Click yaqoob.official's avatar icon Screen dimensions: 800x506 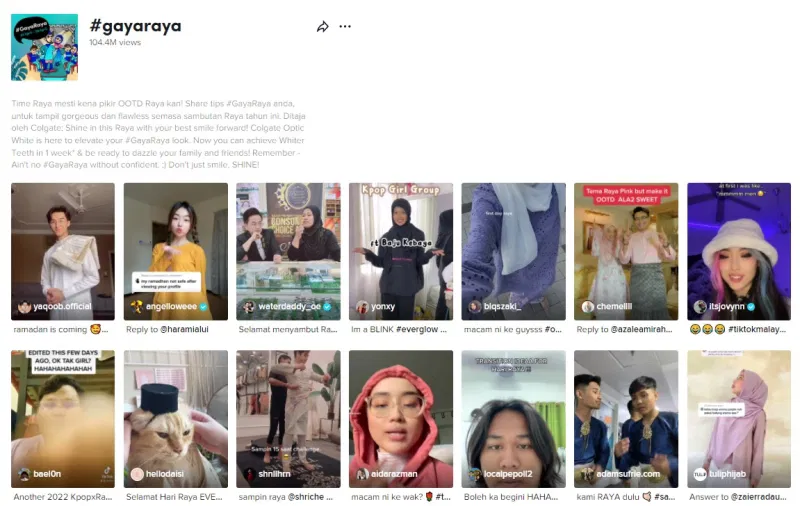click(24, 307)
